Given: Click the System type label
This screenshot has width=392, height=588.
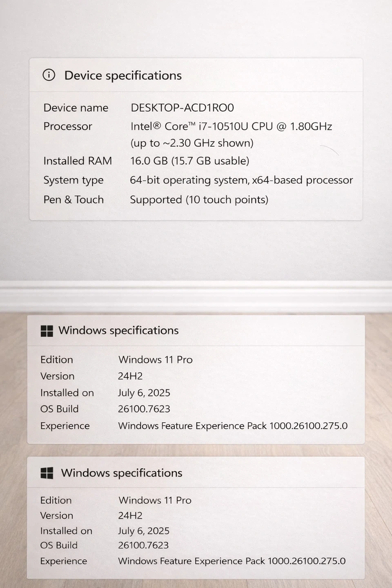Looking at the screenshot, I should (73, 180).
